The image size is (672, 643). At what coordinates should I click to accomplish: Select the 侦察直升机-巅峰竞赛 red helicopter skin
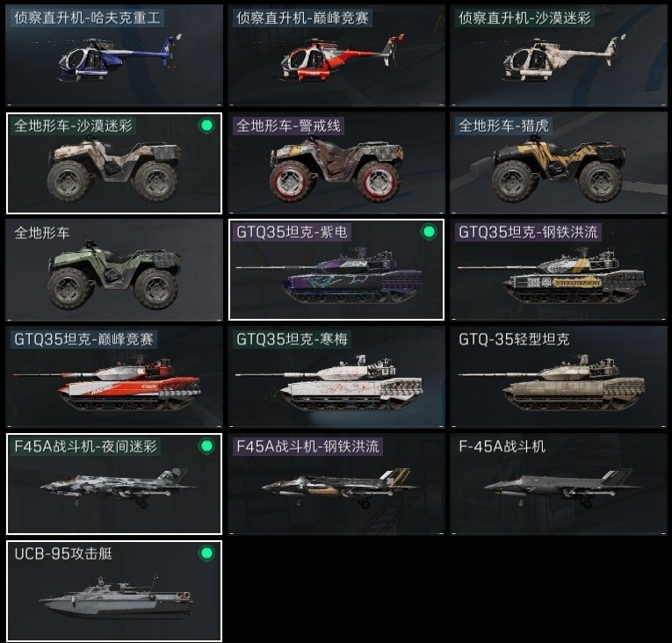(x=336, y=55)
